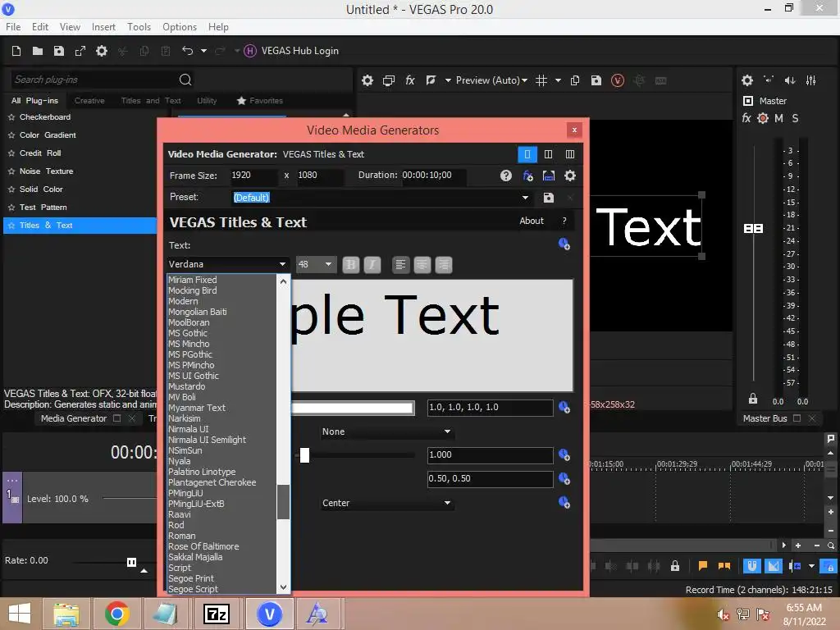
Task: Open 7-Zip from taskbar
Action: pos(217,614)
